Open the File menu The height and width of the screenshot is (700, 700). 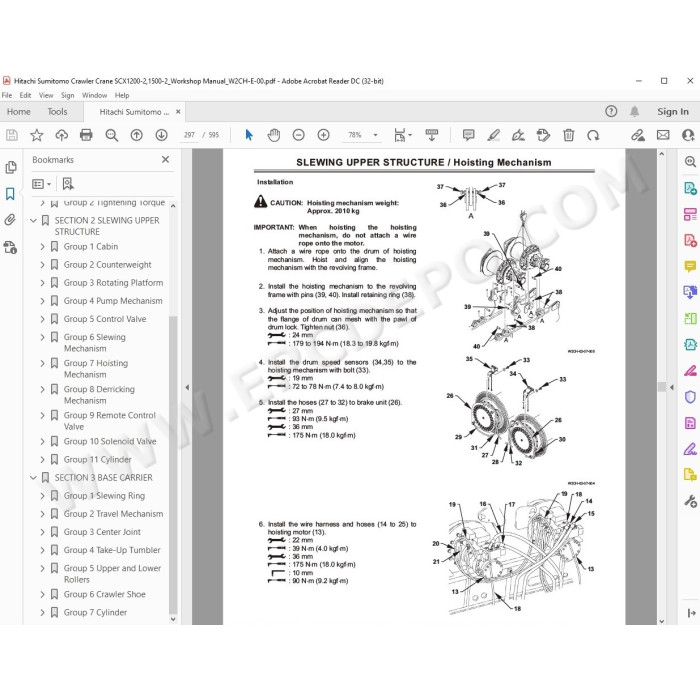(7, 95)
